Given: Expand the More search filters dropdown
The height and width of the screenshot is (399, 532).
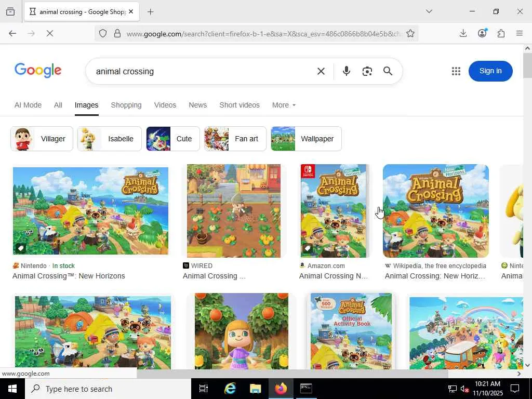Looking at the screenshot, I should [284, 105].
